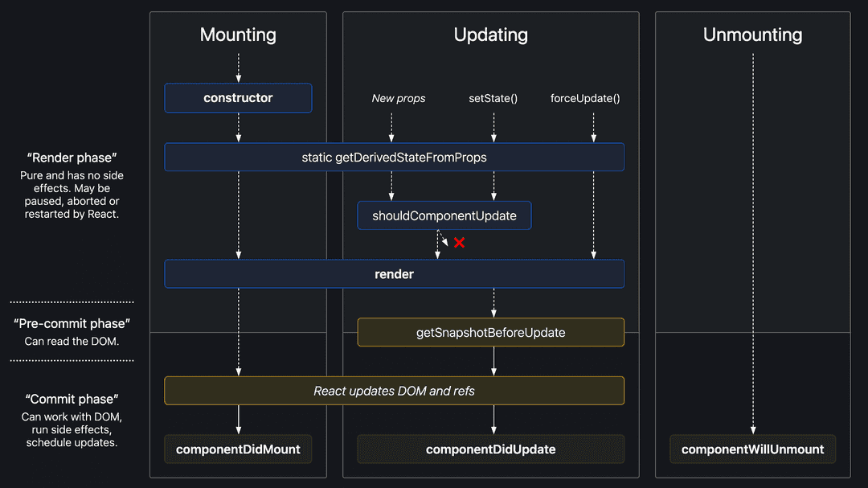Select the Commit phase label
The image size is (868, 488).
point(71,399)
